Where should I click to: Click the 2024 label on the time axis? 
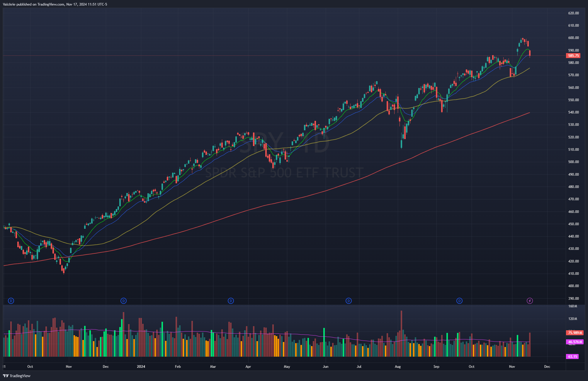tap(141, 367)
